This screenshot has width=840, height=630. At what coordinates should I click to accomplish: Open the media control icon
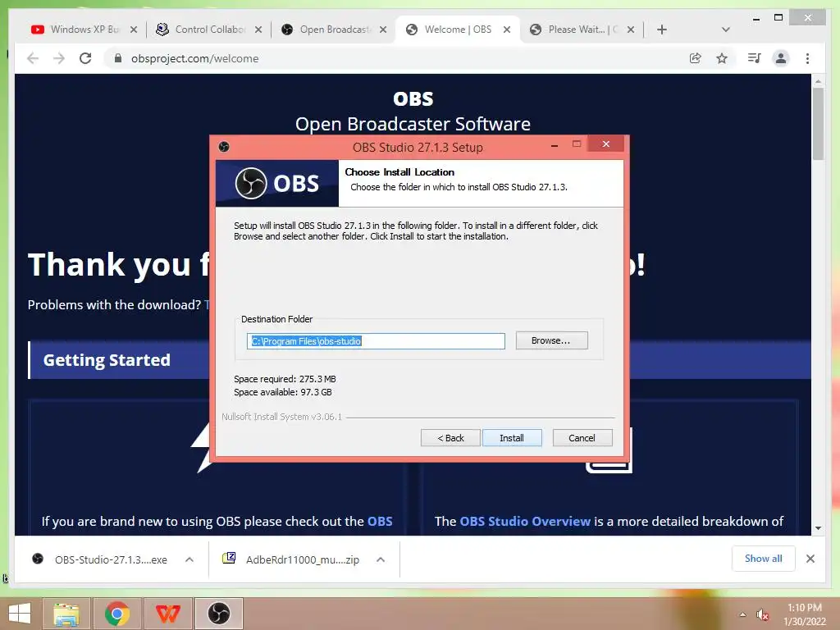[x=754, y=58]
